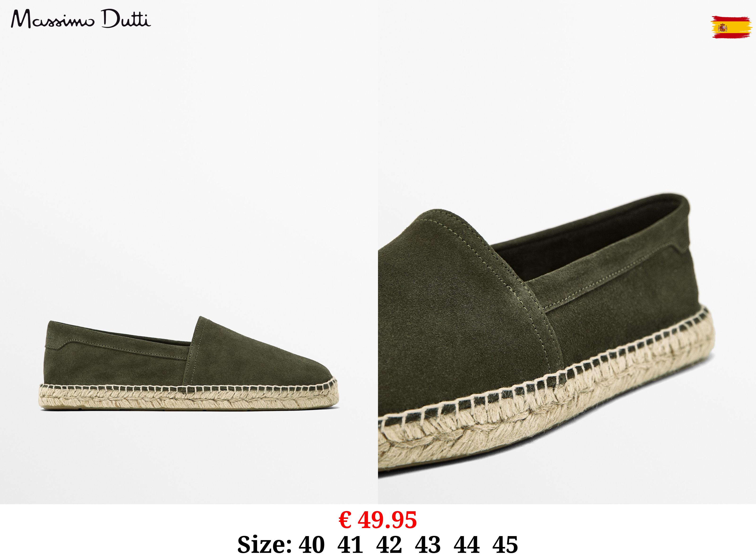Click the Massimo Dutti logo
This screenshot has height=555, width=756.
coord(81,19)
